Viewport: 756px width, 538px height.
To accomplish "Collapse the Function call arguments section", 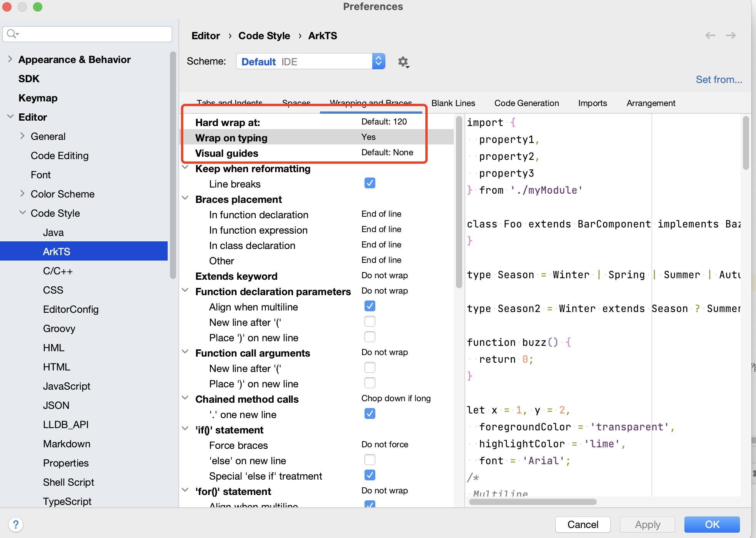I will [185, 352].
